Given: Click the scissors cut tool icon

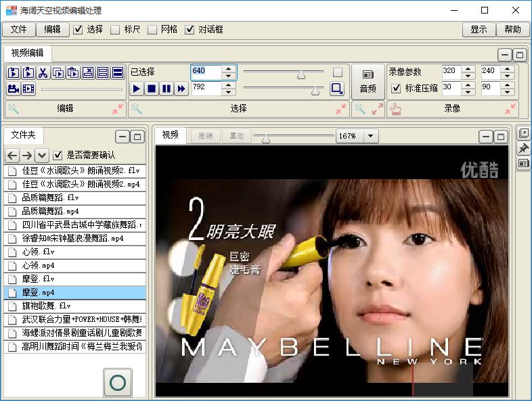Looking at the screenshot, I should pos(43,72).
